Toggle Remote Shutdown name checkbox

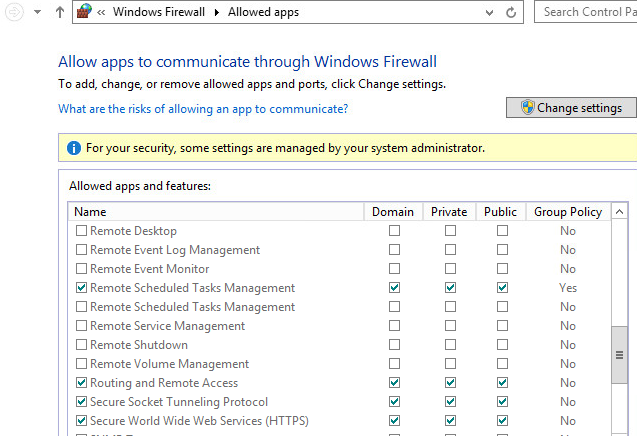(81, 345)
